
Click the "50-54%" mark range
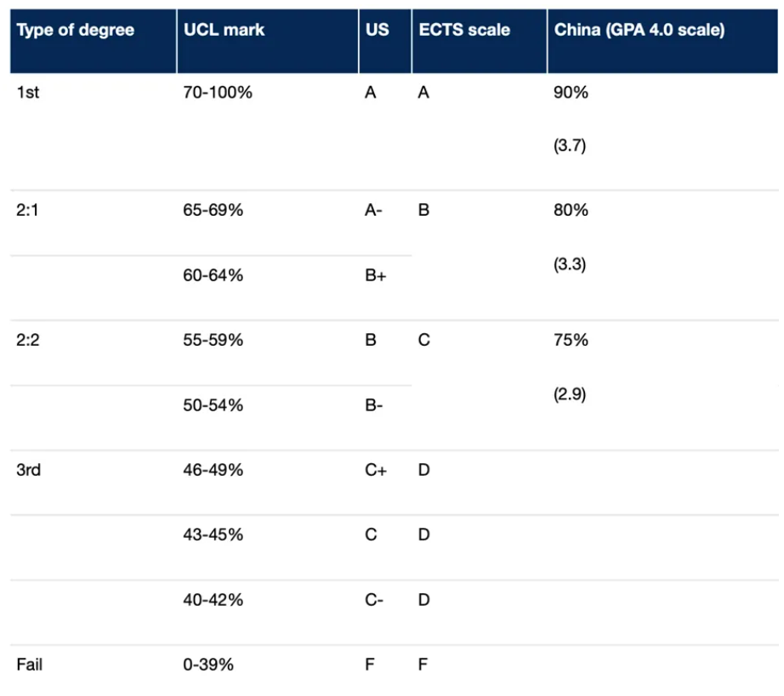pyautogui.click(x=213, y=405)
